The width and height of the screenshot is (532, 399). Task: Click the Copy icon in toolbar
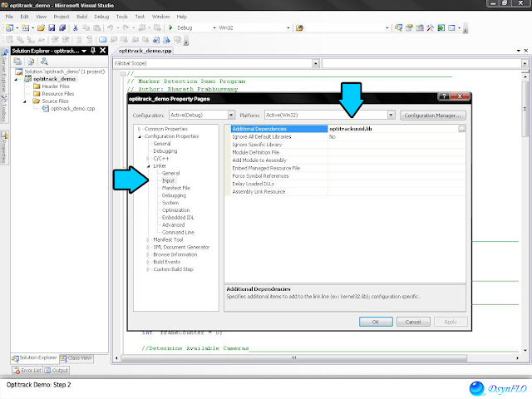click(86, 27)
